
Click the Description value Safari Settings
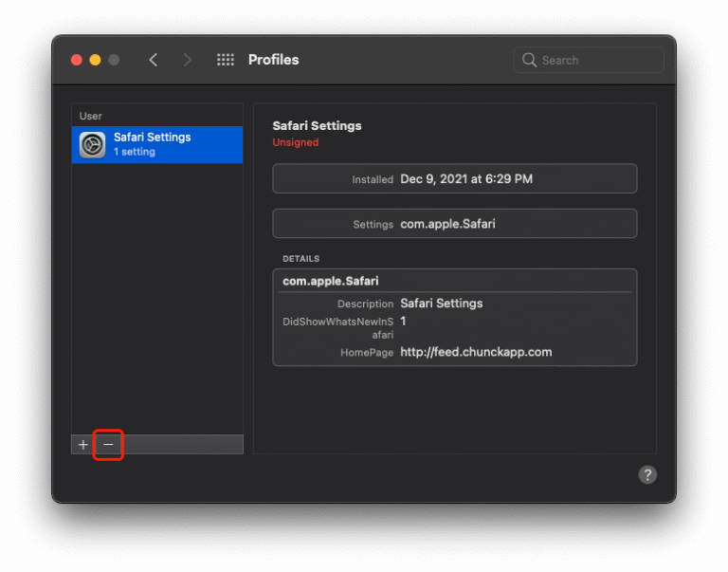click(441, 304)
